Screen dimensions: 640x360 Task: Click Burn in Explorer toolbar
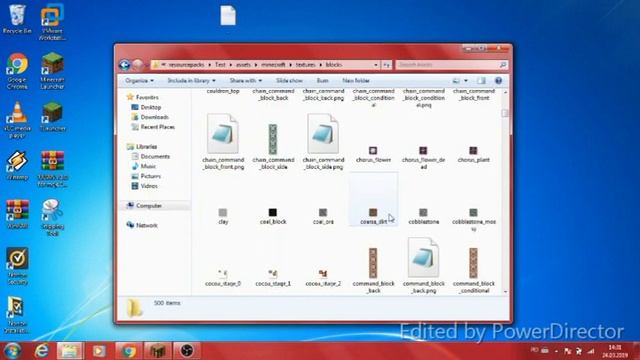point(322,81)
